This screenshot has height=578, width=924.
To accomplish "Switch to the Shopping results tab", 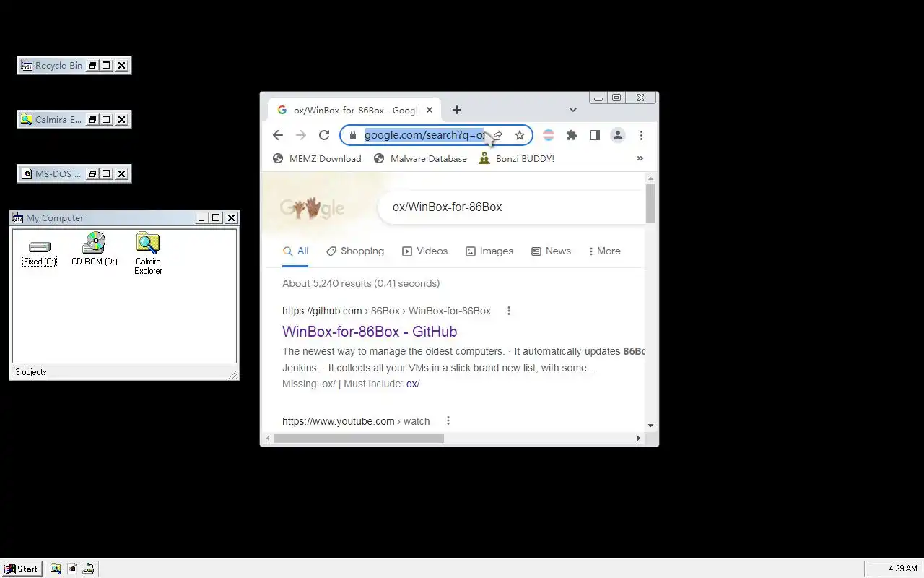I will coord(355,251).
